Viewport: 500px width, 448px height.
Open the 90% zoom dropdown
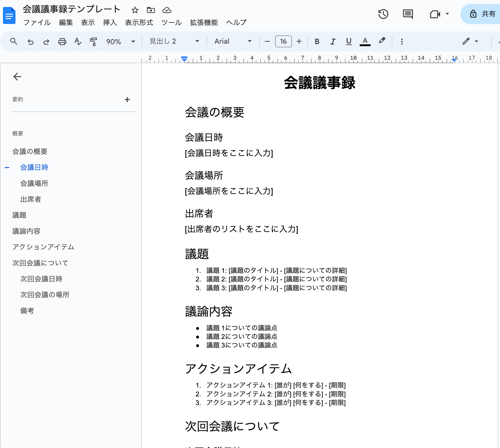point(120,41)
